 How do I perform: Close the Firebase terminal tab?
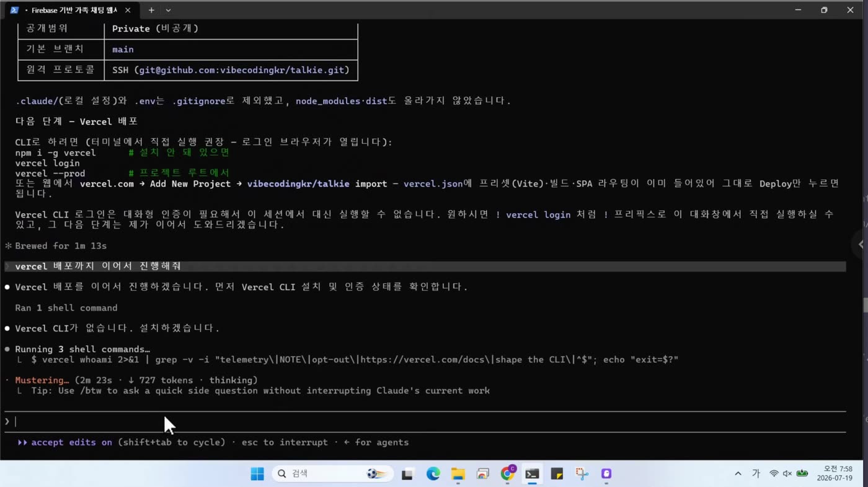click(128, 11)
